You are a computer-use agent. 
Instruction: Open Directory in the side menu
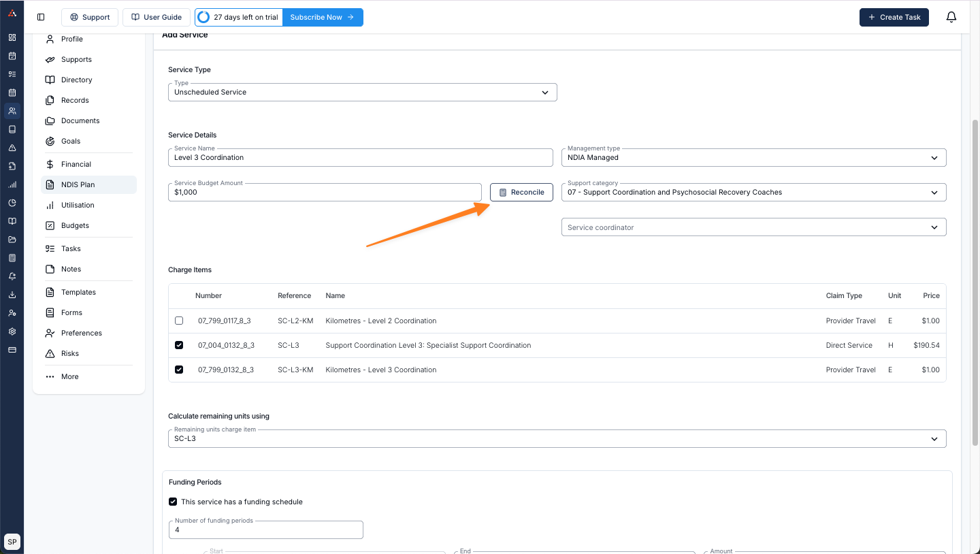88,80
